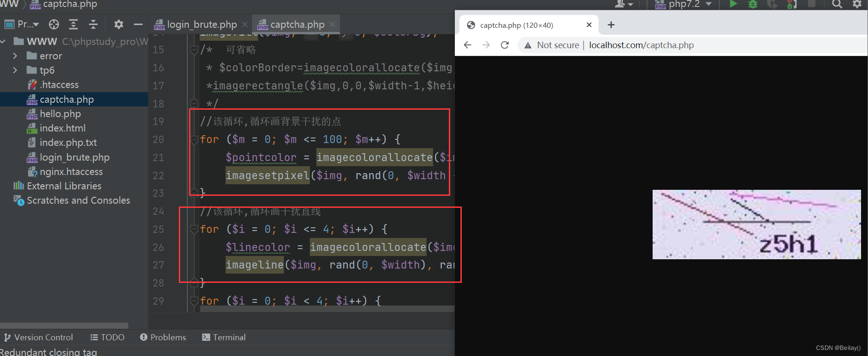Open the php7.2 run configuration dropdown
868x356 pixels.
[683, 4]
